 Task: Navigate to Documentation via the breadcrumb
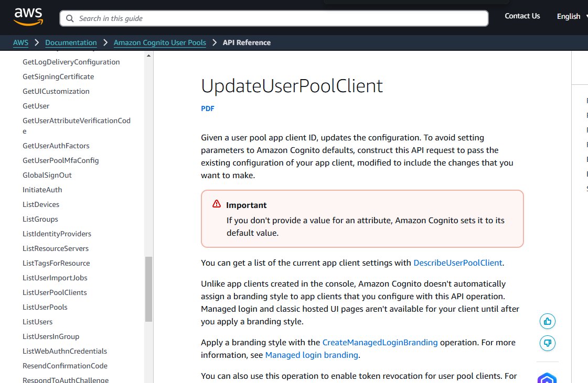(x=71, y=42)
